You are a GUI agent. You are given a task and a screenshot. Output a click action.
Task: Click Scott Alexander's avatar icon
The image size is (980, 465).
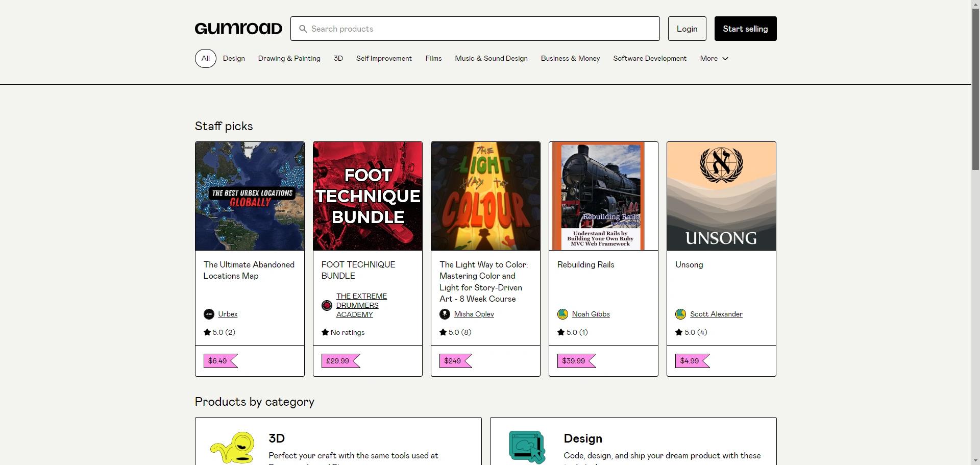pyautogui.click(x=680, y=314)
